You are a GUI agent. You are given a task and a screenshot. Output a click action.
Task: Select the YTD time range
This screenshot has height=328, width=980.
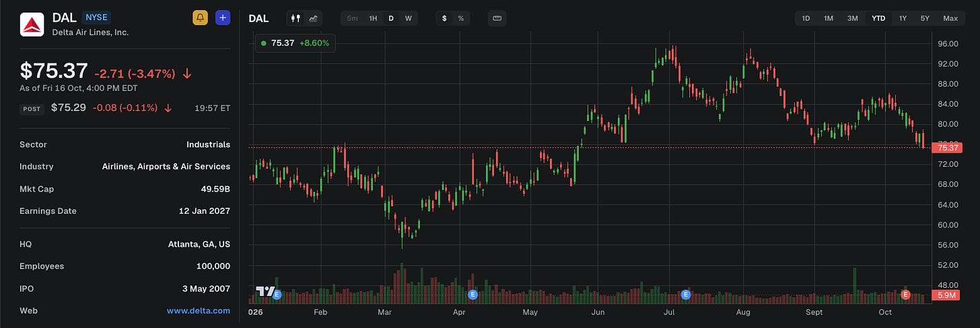(878, 18)
